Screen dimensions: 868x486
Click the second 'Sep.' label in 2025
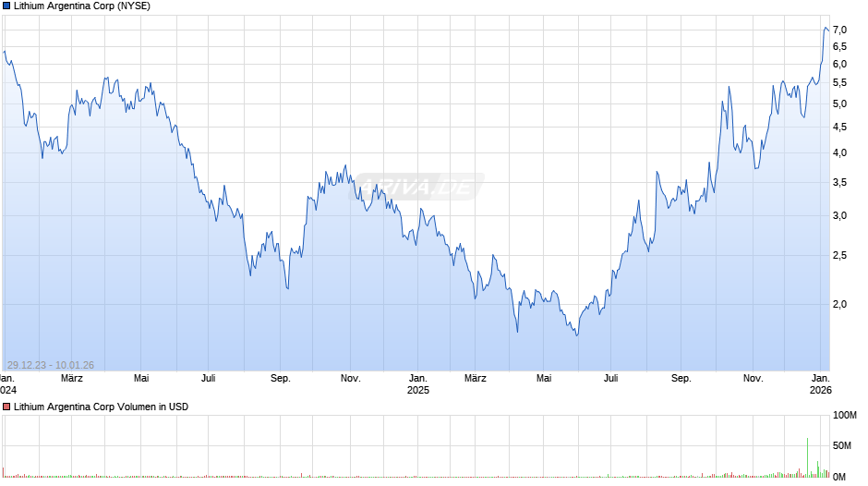[x=681, y=379]
